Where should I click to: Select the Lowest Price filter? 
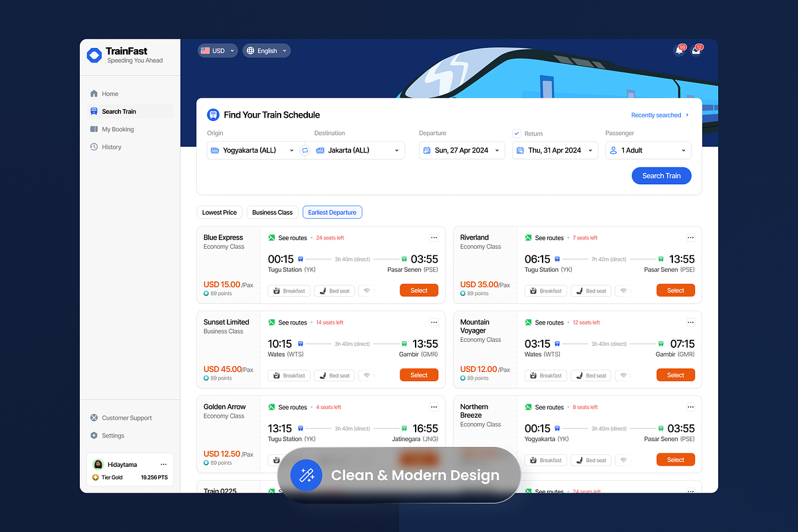coord(219,212)
